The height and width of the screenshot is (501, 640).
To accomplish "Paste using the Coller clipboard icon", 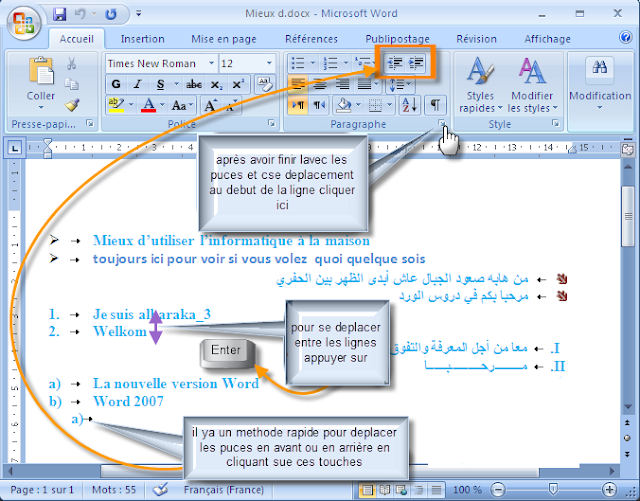I will click(x=41, y=71).
